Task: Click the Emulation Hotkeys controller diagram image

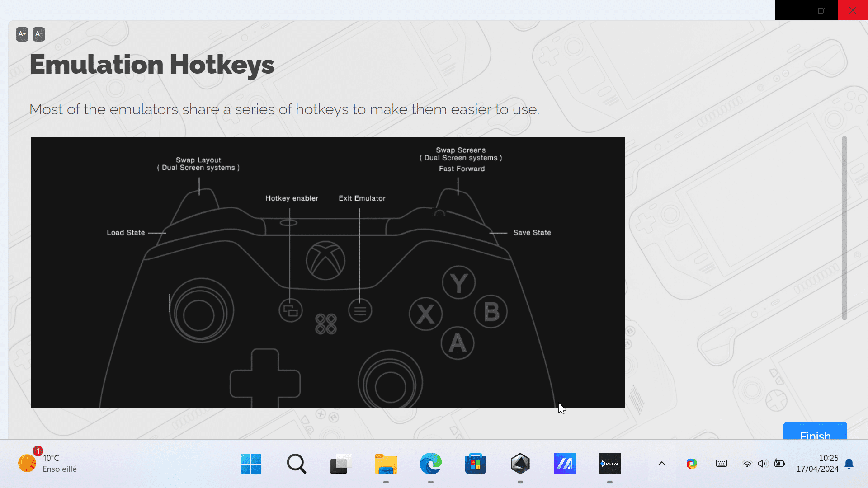Action: (328, 273)
